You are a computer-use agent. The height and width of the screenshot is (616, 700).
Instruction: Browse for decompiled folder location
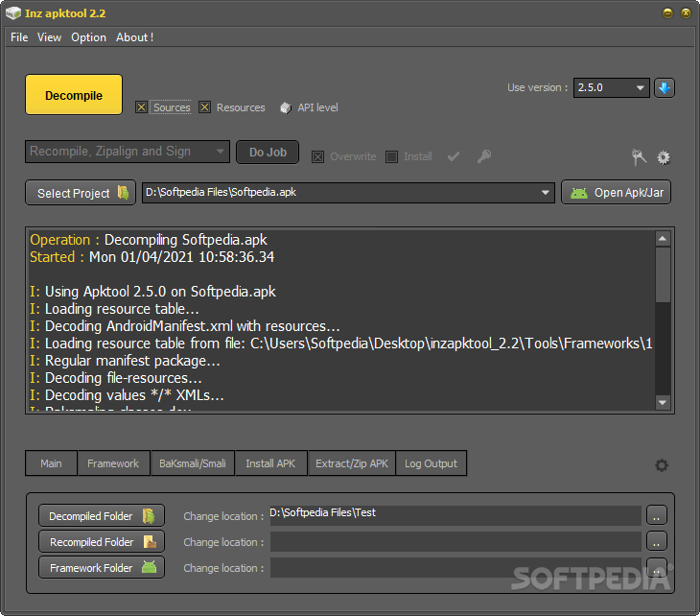[x=657, y=515]
